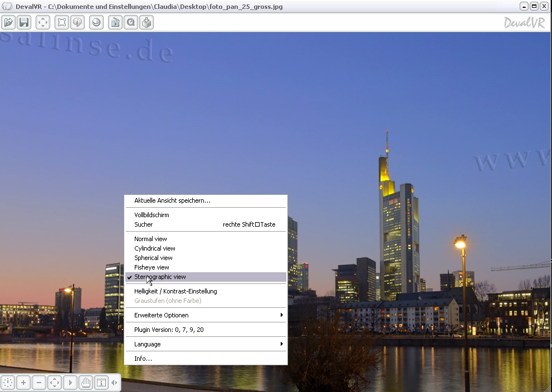
Task: Switch to Spherical view mode
Action: [x=153, y=258]
